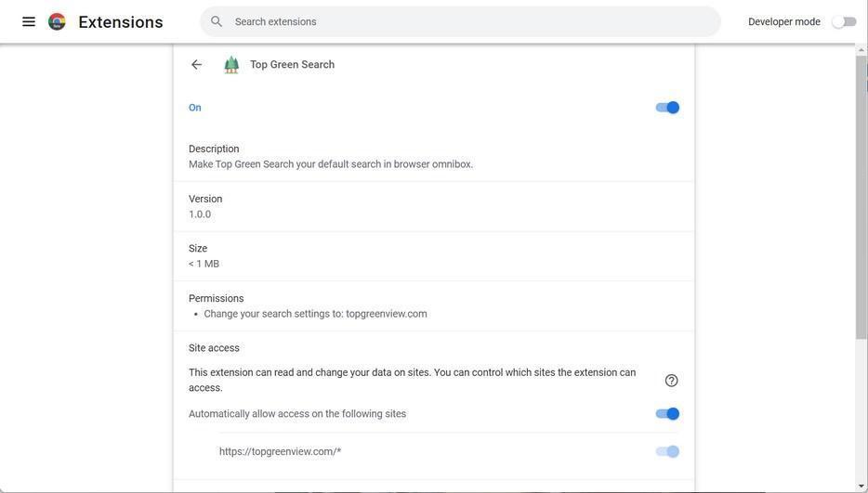Screen dimensions: 868x493
Task: Toggle Developer mode switch
Action: coord(844,21)
